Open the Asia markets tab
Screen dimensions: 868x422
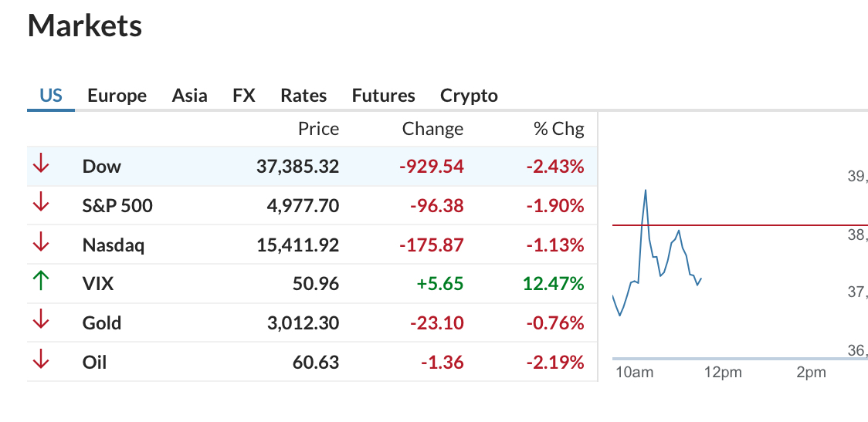click(189, 96)
